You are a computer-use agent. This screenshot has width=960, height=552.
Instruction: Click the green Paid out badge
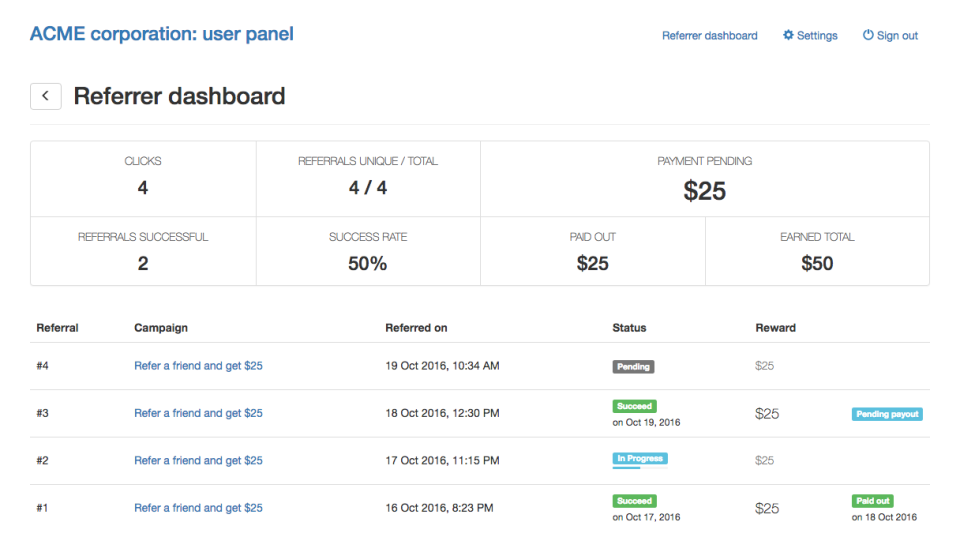tap(873, 500)
